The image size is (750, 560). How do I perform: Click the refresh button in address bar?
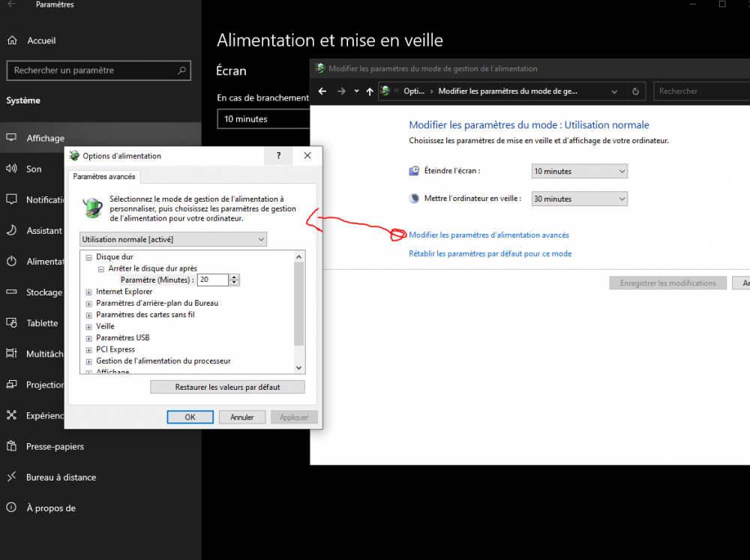click(x=635, y=91)
